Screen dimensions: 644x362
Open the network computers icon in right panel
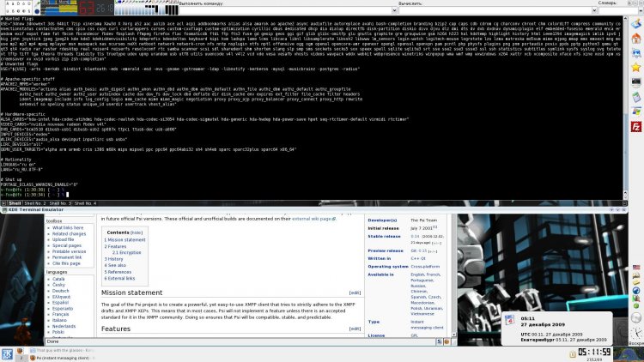[x=636, y=53]
